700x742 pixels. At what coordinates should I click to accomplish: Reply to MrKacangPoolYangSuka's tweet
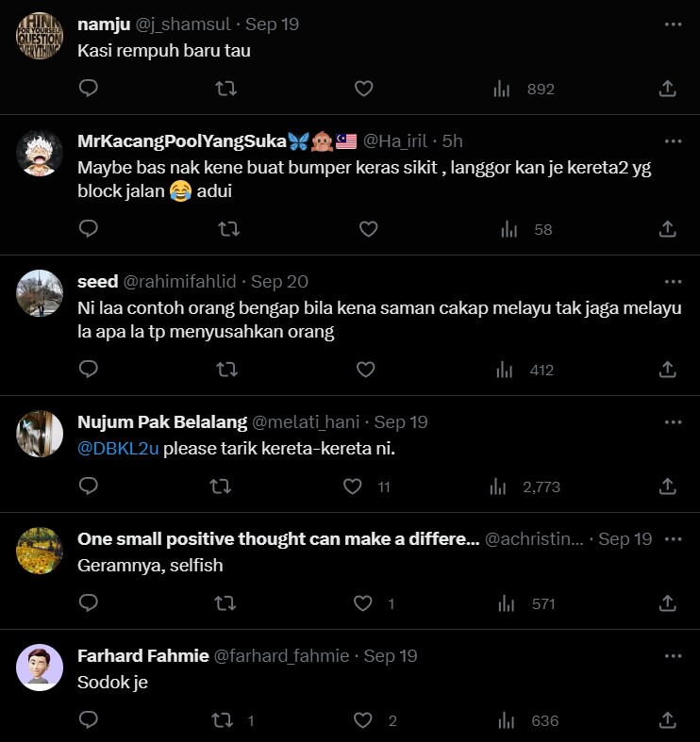click(x=89, y=229)
